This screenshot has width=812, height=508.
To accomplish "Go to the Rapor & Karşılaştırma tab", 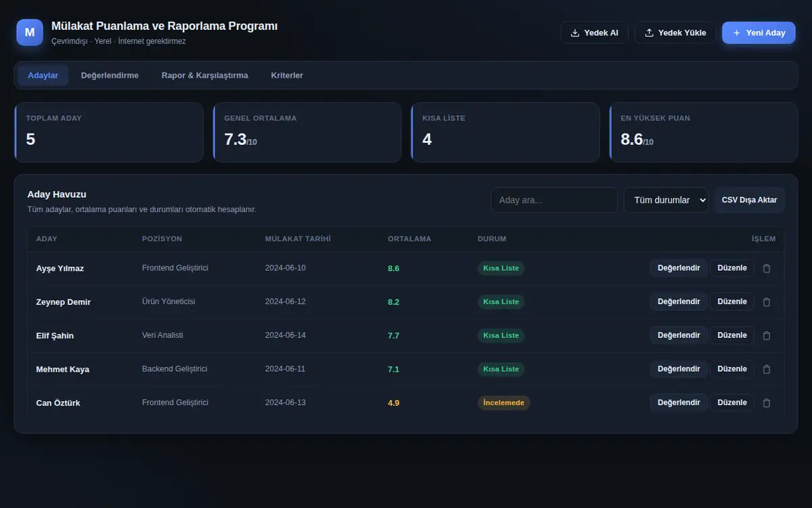I will 205,75.
